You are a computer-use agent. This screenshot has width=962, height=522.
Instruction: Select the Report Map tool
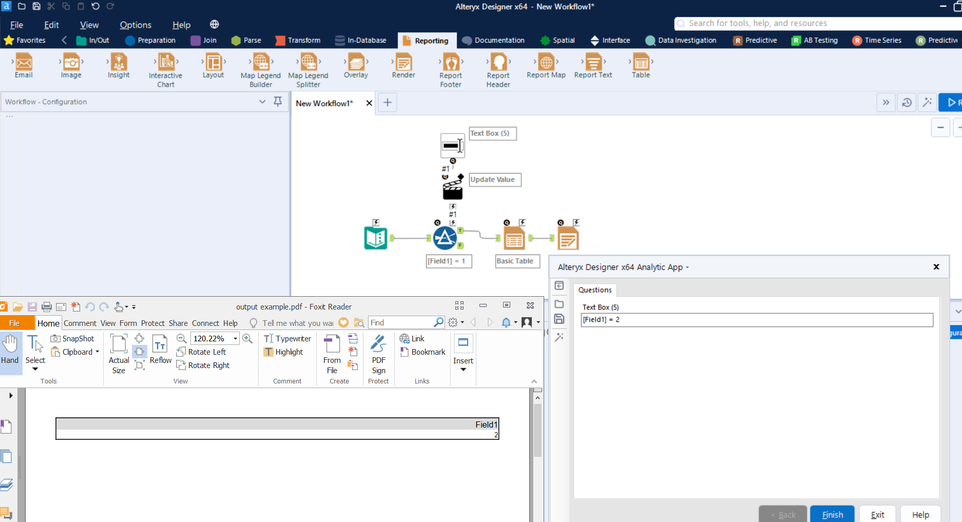click(x=546, y=66)
